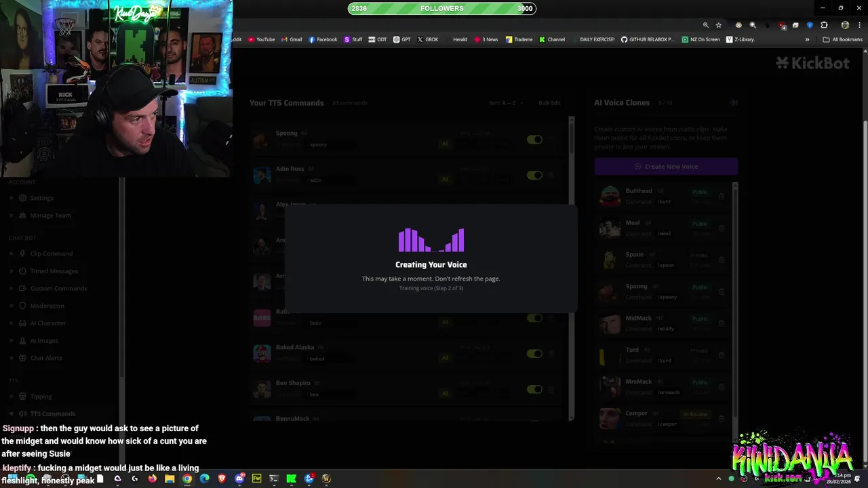
Task: Delete the Camper voice clone
Action: coord(722,419)
